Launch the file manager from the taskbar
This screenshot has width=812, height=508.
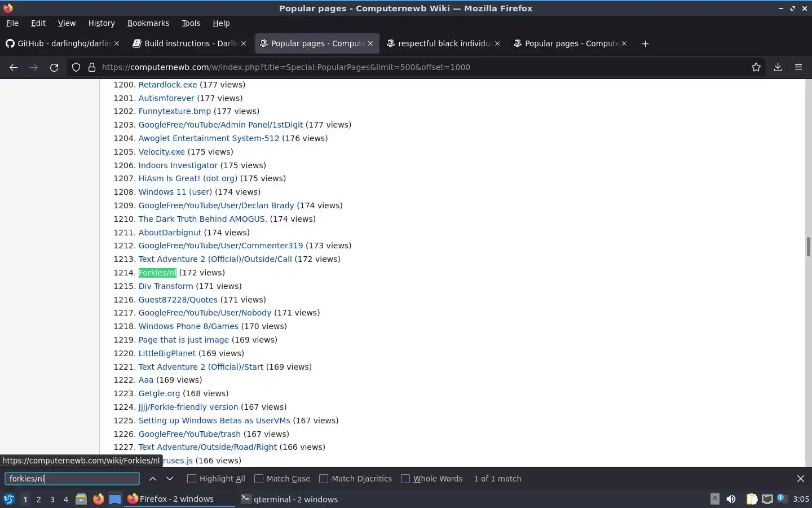(81, 499)
